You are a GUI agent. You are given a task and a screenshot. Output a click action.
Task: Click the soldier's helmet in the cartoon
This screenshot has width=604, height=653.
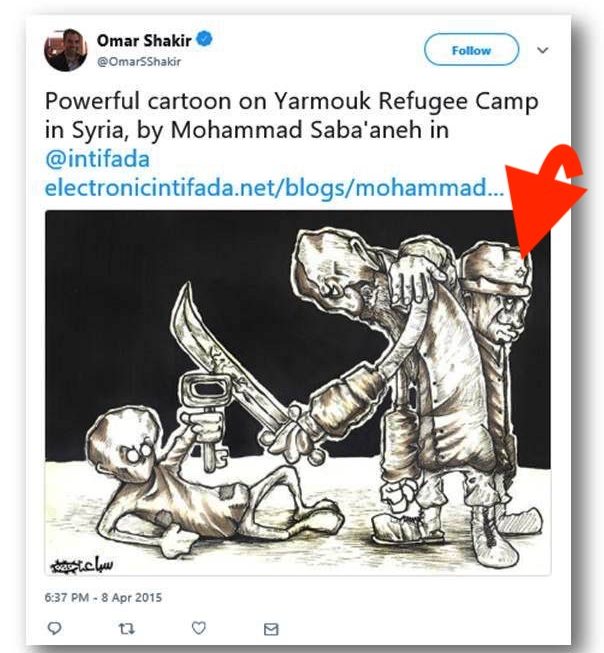tap(496, 269)
